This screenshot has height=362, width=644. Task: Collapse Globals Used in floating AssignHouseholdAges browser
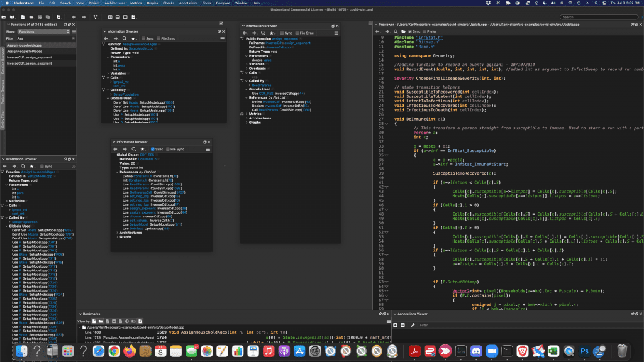(108, 98)
